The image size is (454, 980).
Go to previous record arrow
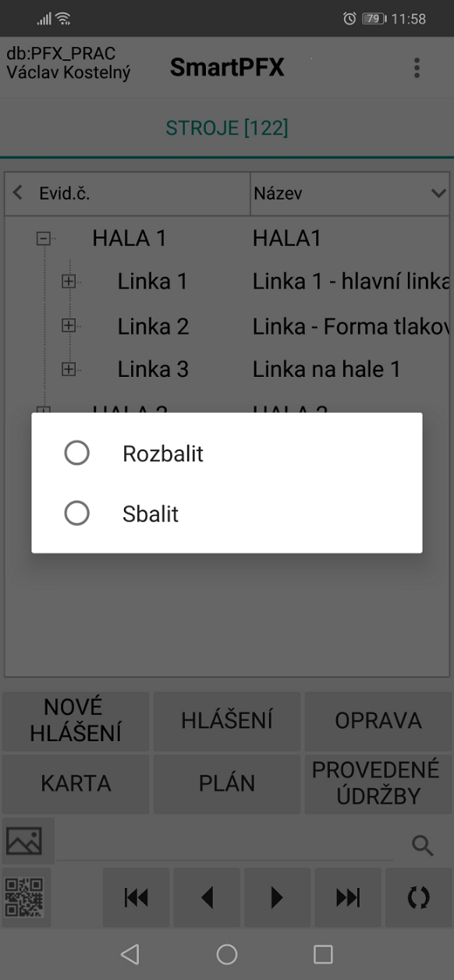[x=207, y=898]
